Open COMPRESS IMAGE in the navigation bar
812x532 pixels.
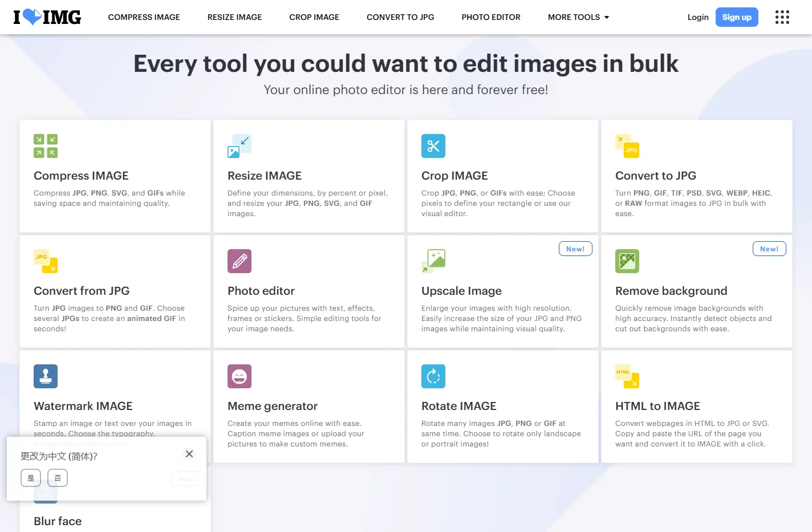point(144,17)
